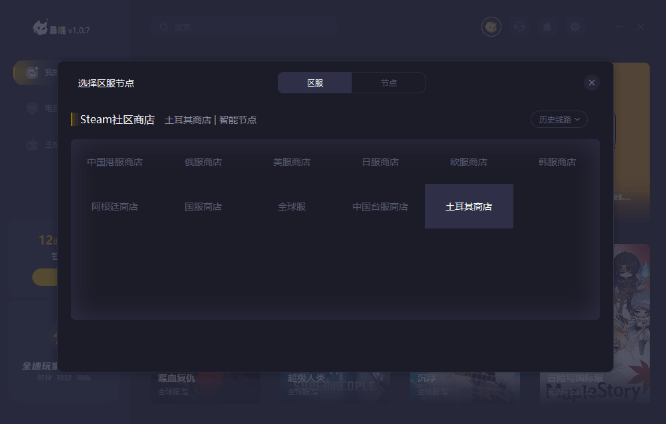Open the notifications bell icon

tap(547, 27)
